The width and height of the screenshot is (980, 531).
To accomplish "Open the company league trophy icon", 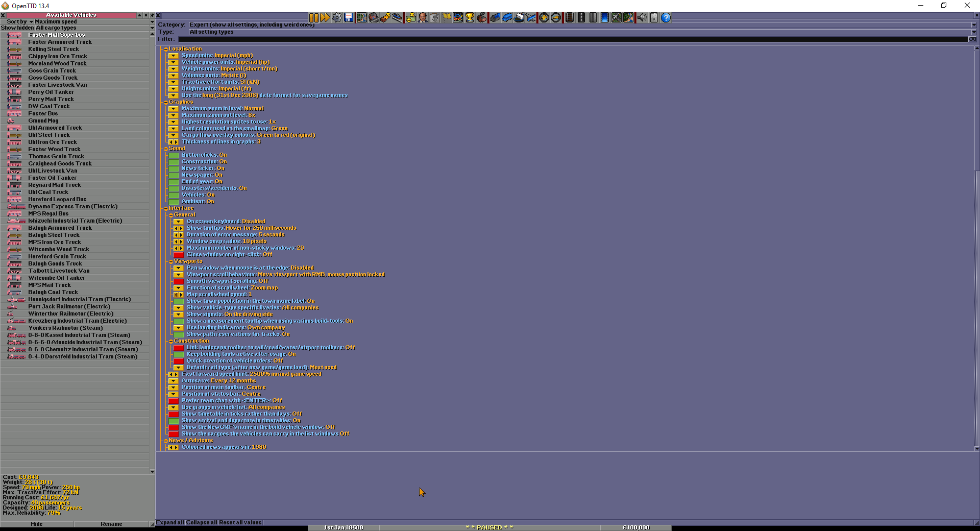I will point(470,18).
